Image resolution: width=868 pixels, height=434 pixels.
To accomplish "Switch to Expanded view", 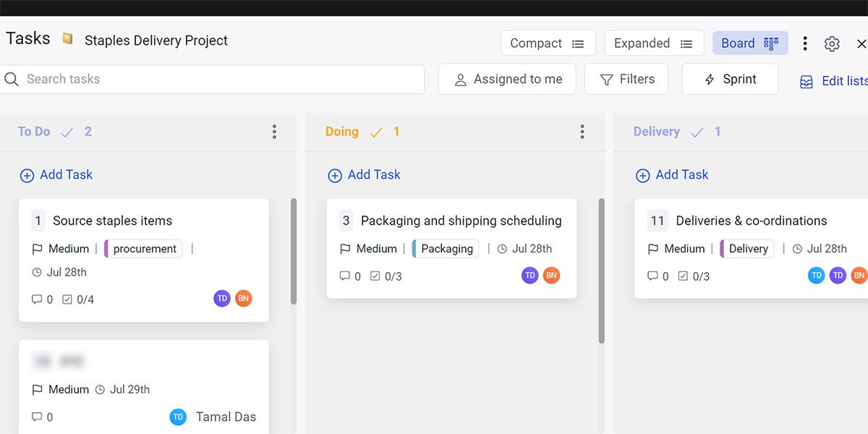I will [653, 43].
